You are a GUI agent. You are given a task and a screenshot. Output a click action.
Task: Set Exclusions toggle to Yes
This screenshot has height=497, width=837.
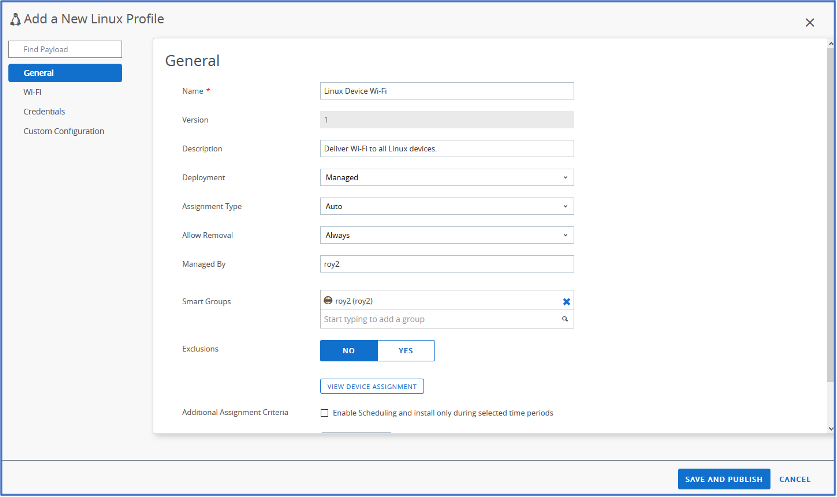(406, 351)
